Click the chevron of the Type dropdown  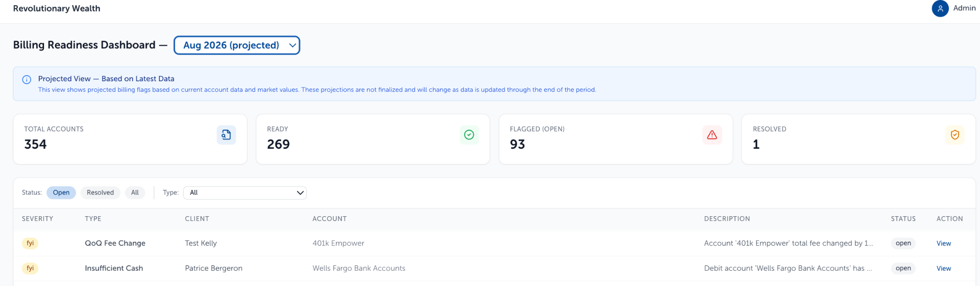(x=300, y=193)
